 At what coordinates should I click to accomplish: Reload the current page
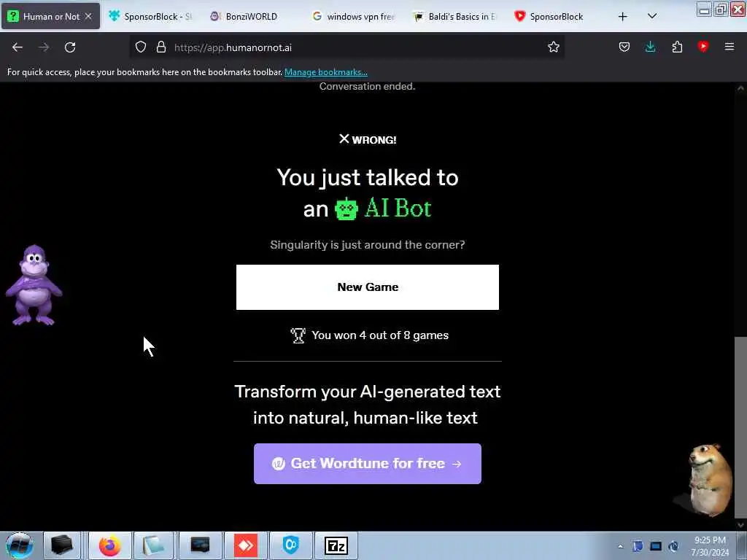[x=70, y=47]
